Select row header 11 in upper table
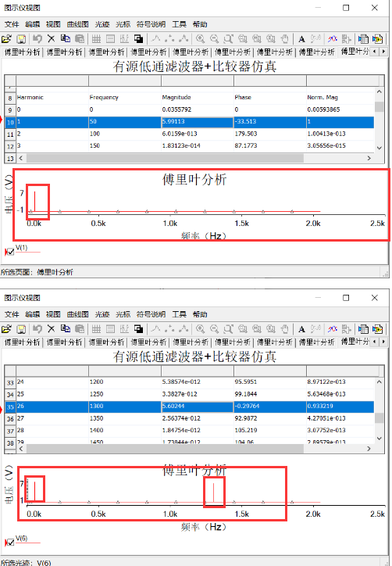Screen dimensions: 392x566 coord(10,134)
